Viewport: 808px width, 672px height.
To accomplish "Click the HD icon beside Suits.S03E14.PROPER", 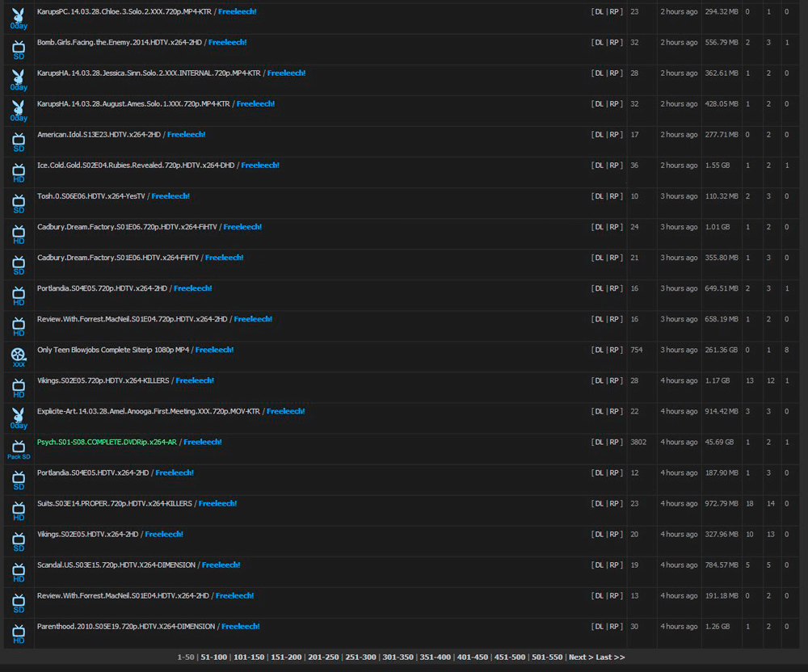I will [19, 511].
